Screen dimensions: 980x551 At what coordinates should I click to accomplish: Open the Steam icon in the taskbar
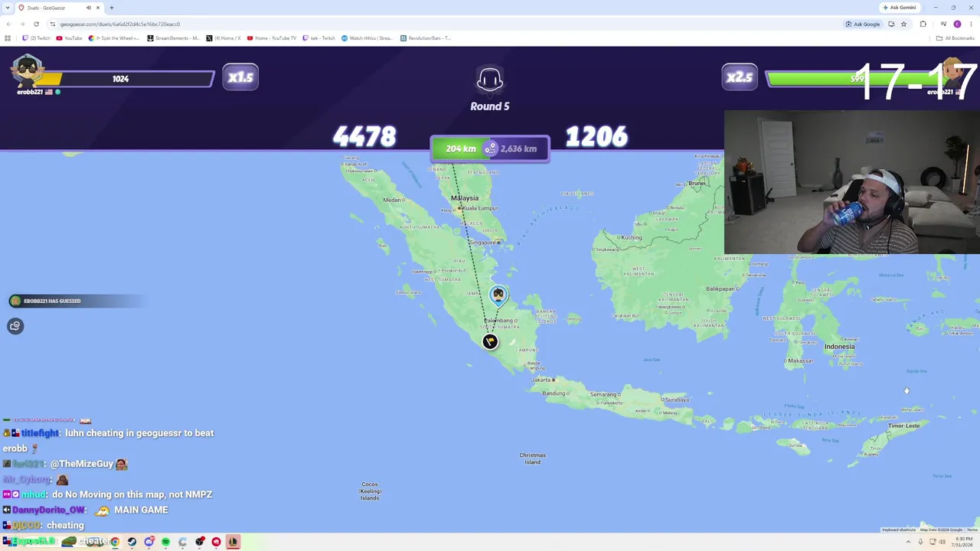[132, 542]
